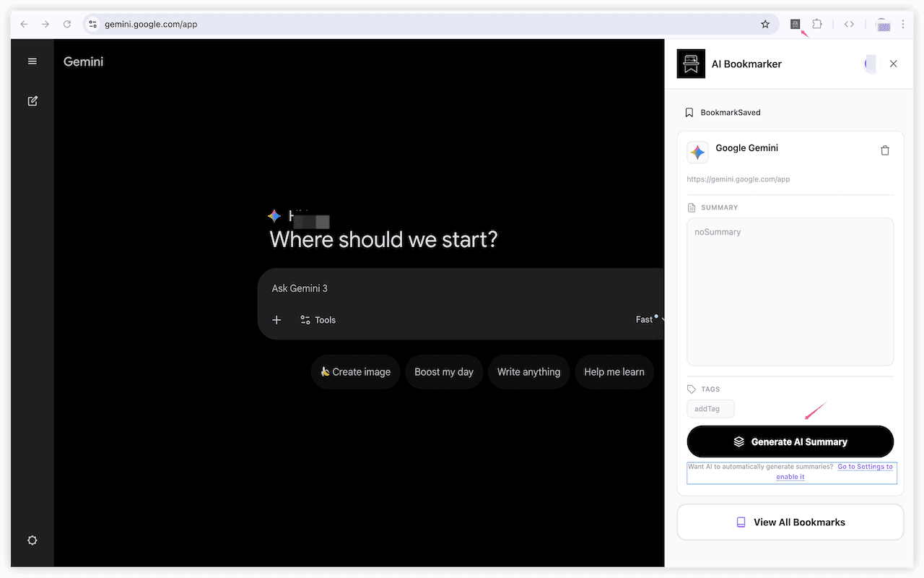
Task: Click the Tags label icon
Action: (690, 389)
